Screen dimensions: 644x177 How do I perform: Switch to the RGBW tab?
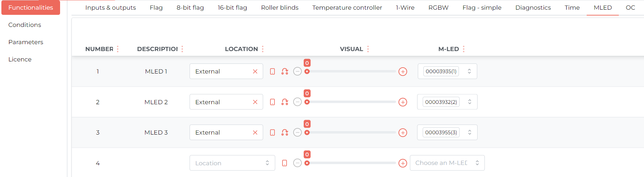click(x=438, y=8)
